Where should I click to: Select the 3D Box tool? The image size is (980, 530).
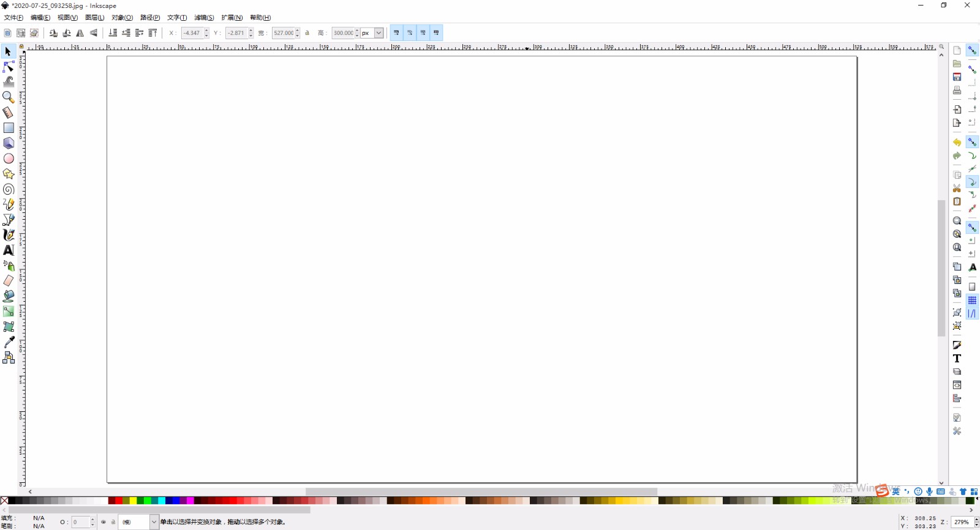point(9,143)
